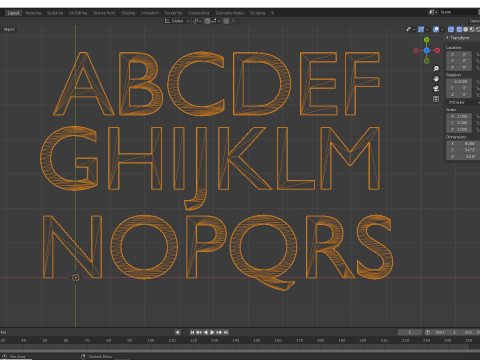Play animation in reverse
The width and height of the screenshot is (480, 360).
206,332
